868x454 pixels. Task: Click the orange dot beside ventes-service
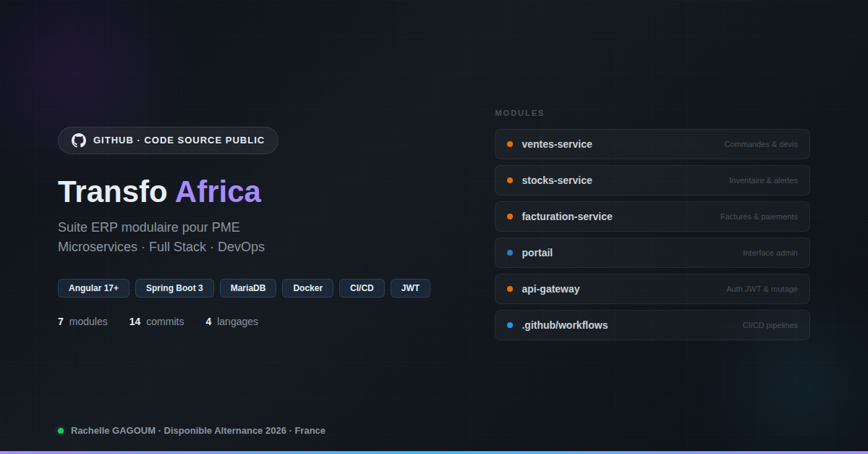510,144
